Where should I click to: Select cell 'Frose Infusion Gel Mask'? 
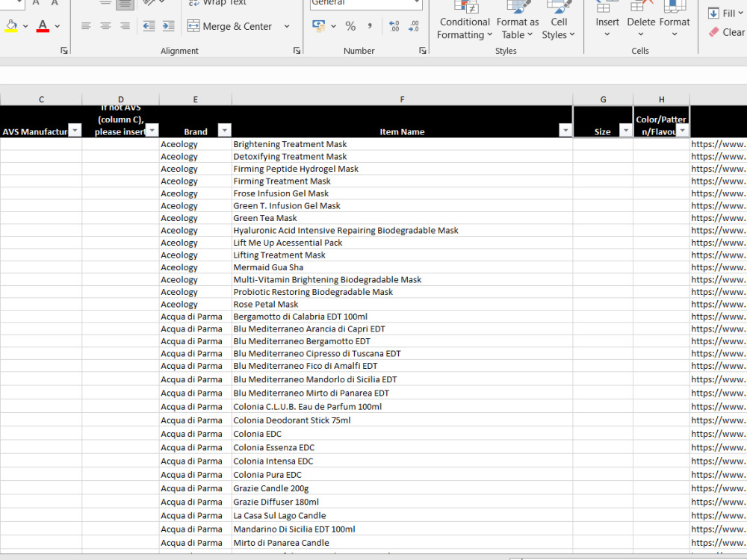click(402, 194)
